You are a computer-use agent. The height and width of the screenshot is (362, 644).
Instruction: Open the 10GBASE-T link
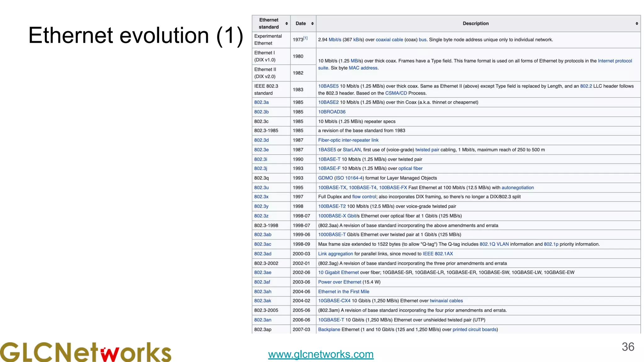coord(331,320)
